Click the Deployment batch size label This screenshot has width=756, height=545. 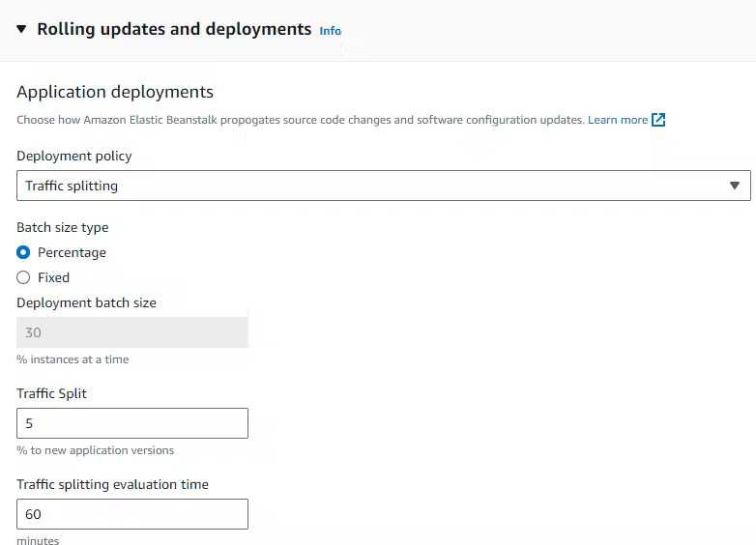coord(87,302)
